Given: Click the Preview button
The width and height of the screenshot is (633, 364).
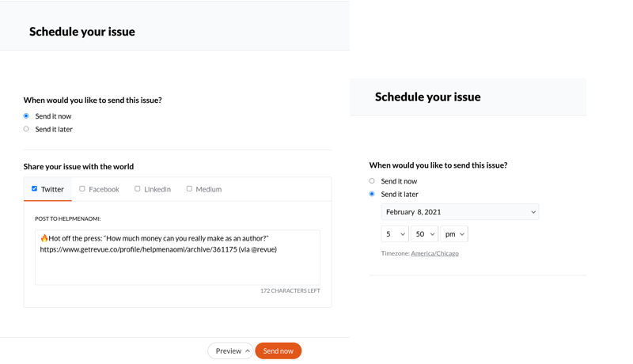Looking at the screenshot, I should [x=230, y=351].
